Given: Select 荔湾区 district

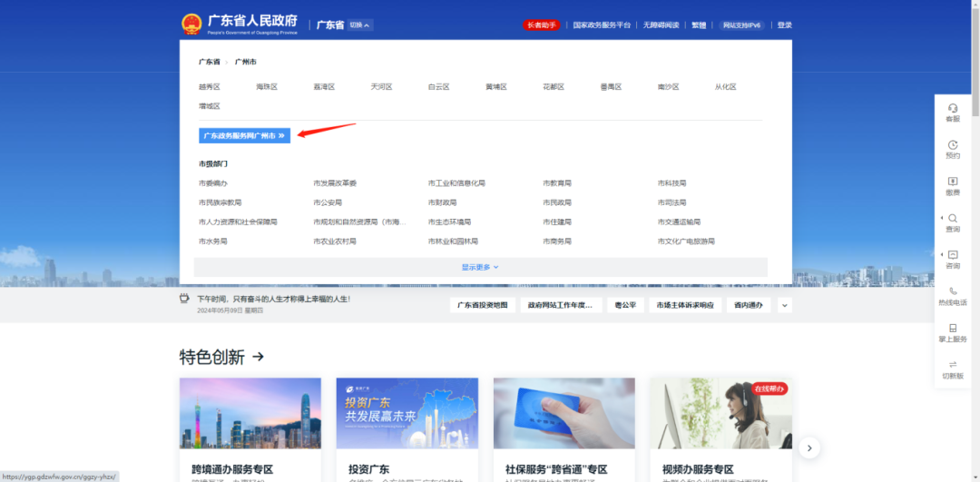Looking at the screenshot, I should [324, 87].
